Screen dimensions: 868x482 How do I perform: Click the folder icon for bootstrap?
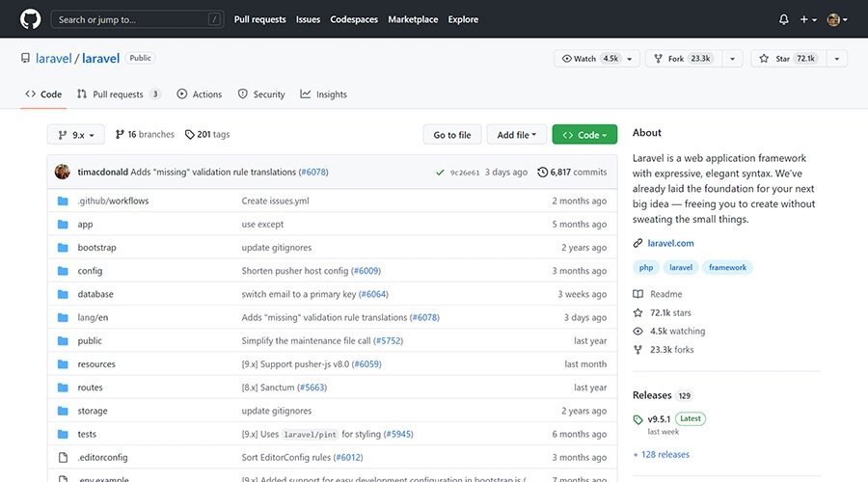63,248
